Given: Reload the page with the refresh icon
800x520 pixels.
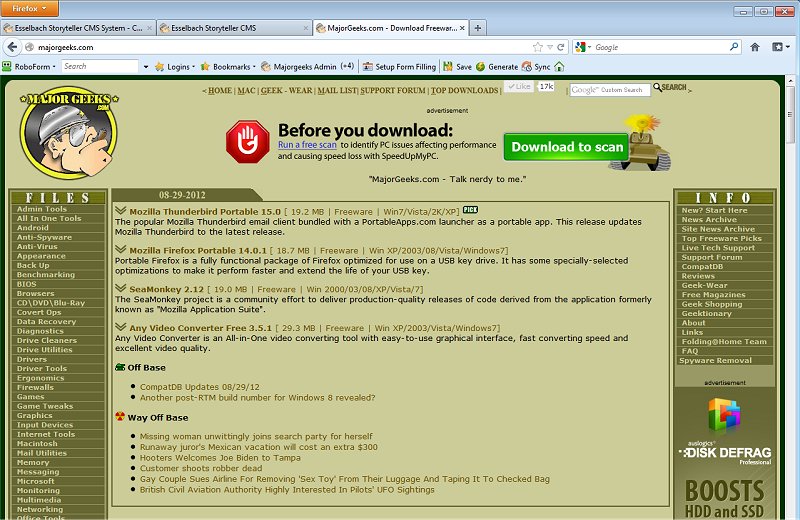Looking at the screenshot, I should (560, 47).
